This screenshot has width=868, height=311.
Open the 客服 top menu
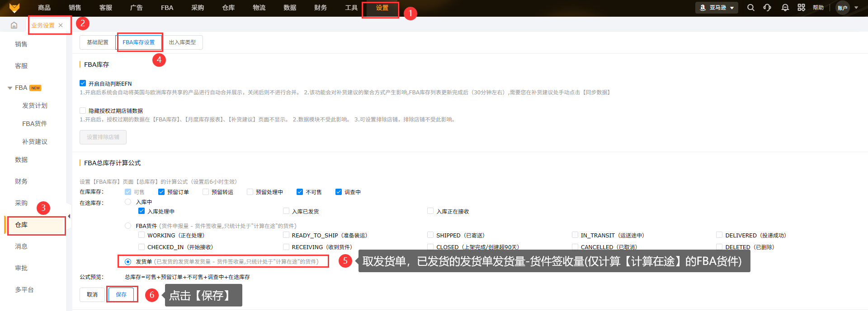click(106, 8)
